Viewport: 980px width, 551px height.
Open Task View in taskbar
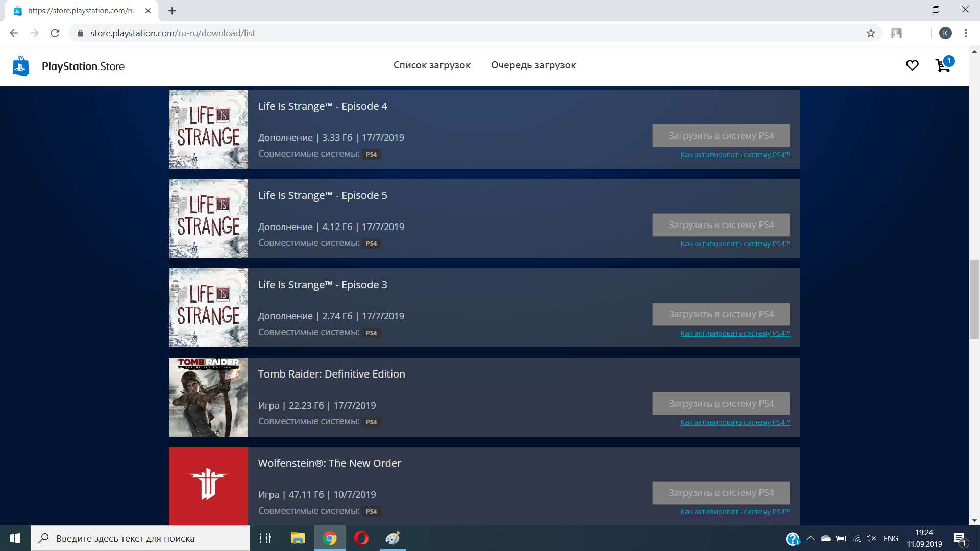265,538
